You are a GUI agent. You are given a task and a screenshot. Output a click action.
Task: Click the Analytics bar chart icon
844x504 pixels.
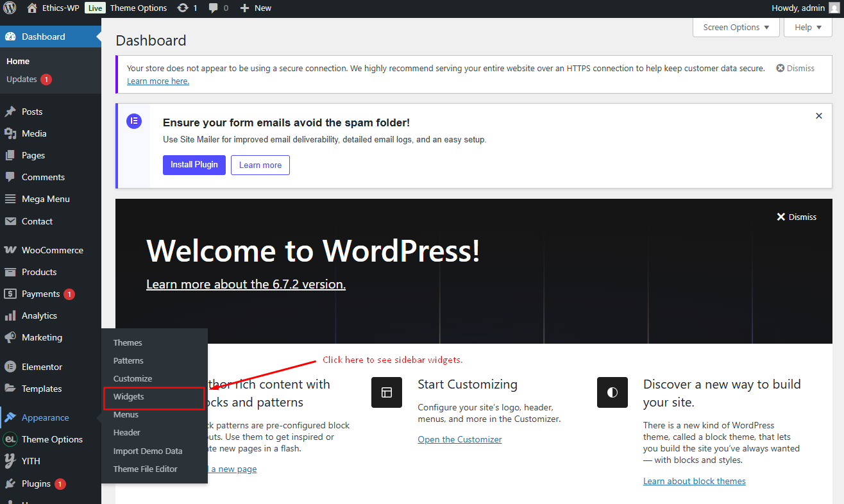click(10, 315)
